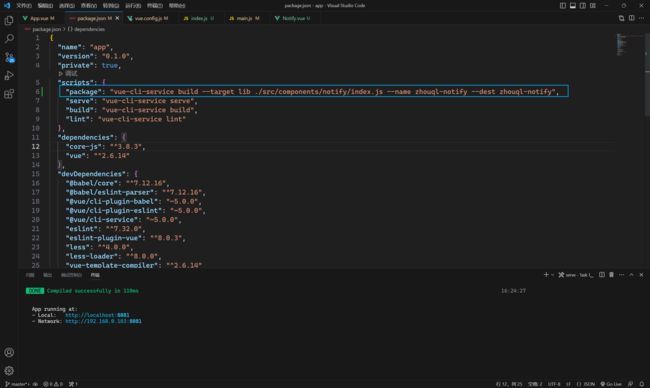Click the "package" script line
This screenshot has width=650, height=388.
click(314, 92)
